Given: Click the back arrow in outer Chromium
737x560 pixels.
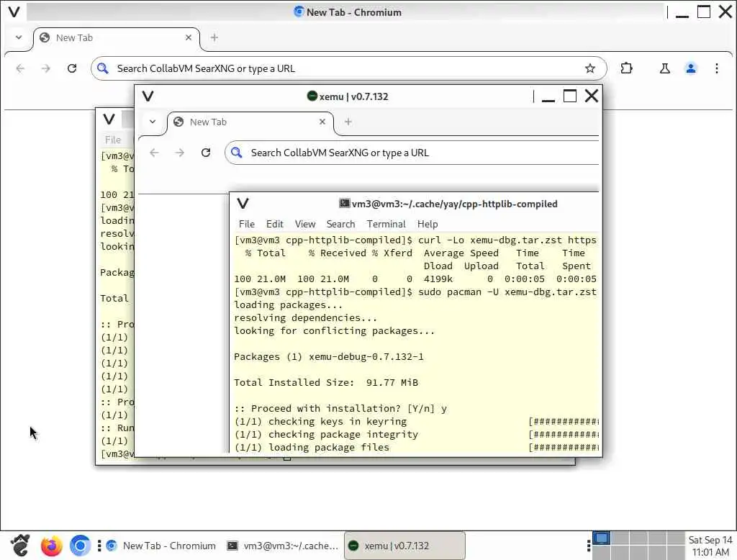Looking at the screenshot, I should [x=20, y=68].
